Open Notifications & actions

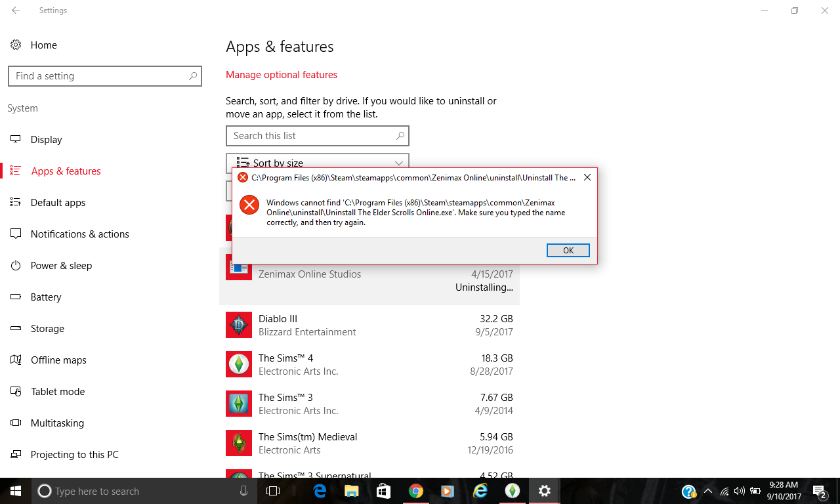(x=79, y=234)
